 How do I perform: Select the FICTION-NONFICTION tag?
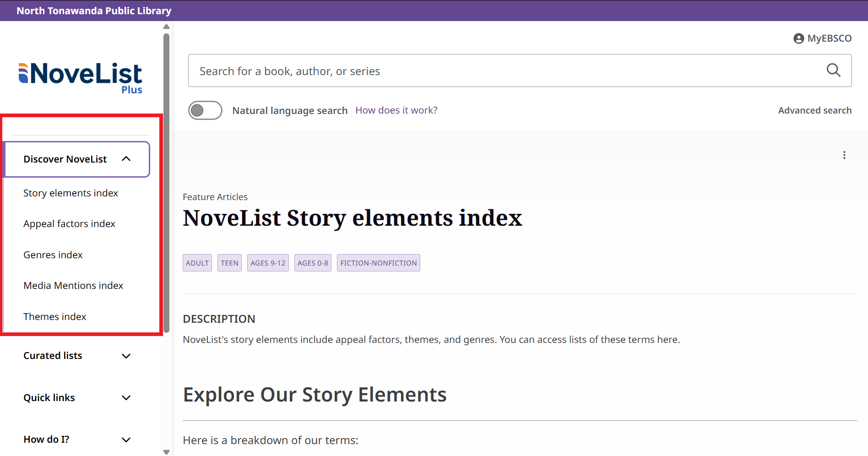click(379, 263)
